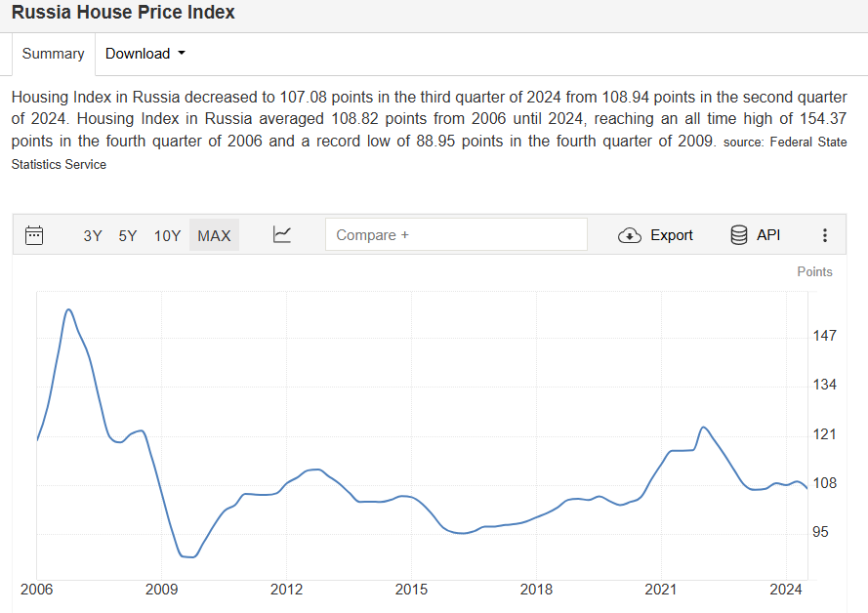
Task: Click the chart line's latest 2024 endpoint
Action: tap(807, 488)
